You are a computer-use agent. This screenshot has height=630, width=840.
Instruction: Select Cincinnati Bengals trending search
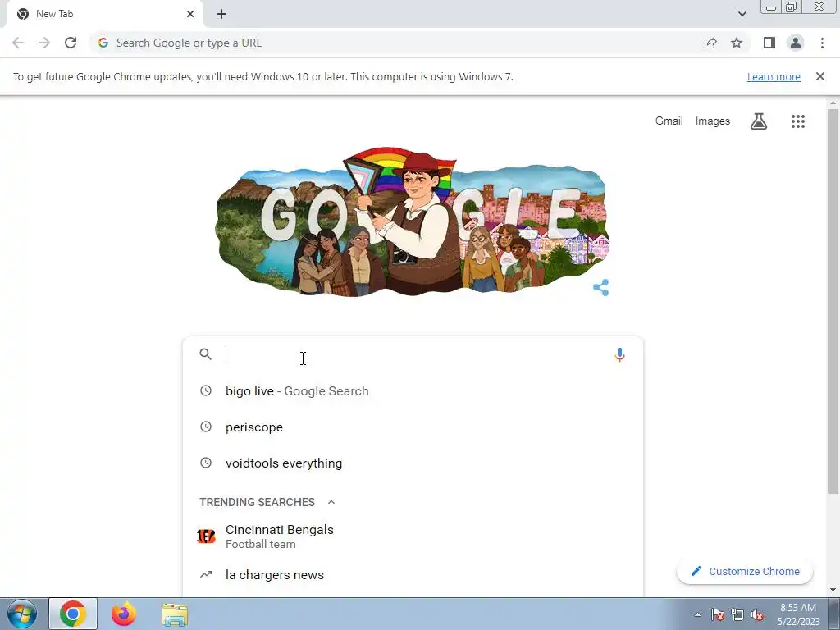tap(413, 536)
